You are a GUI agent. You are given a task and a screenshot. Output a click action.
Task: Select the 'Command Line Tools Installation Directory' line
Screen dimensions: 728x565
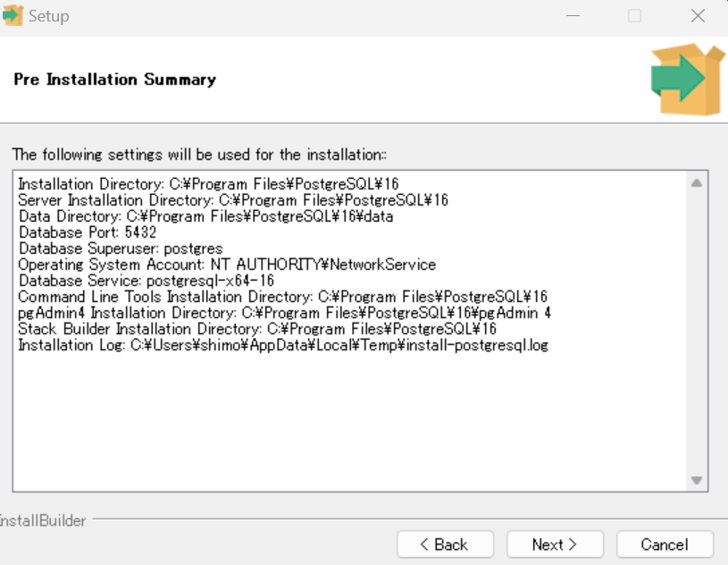(x=283, y=297)
